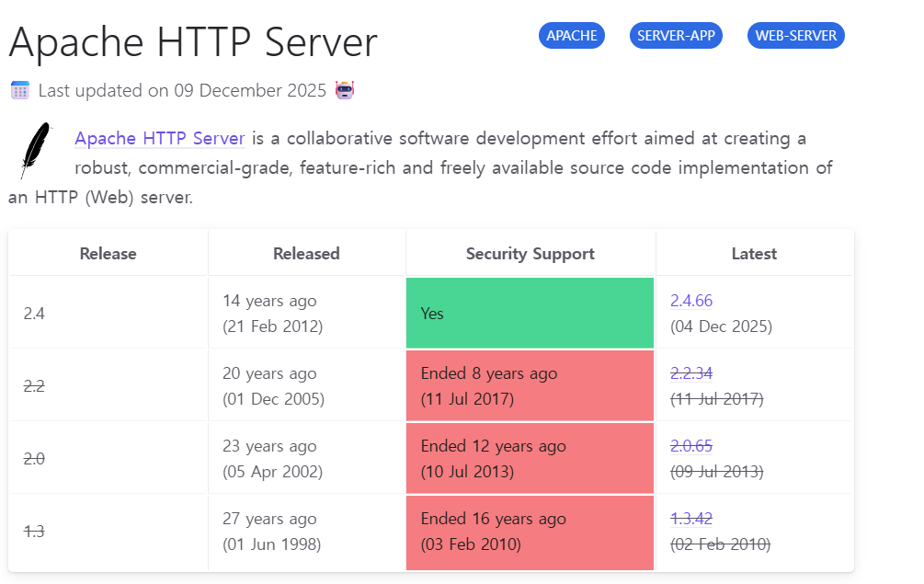
Task: Click the Apache HTTP Server page heading
Action: point(193,42)
